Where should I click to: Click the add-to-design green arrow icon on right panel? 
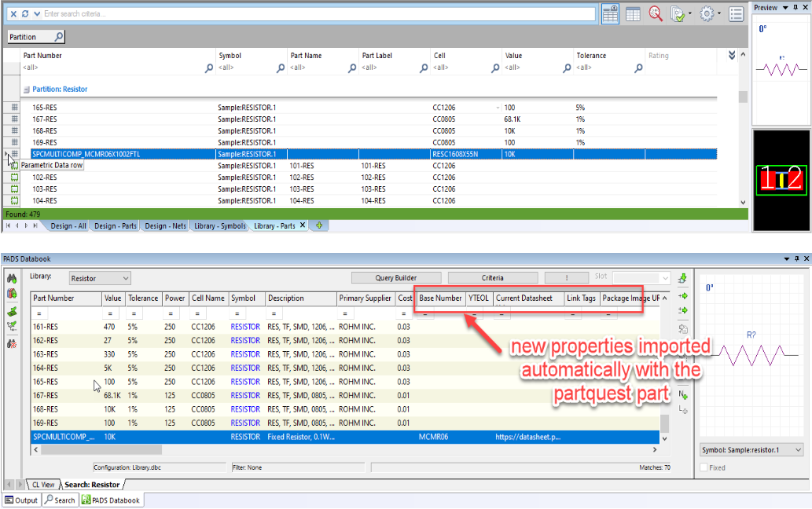point(682,294)
